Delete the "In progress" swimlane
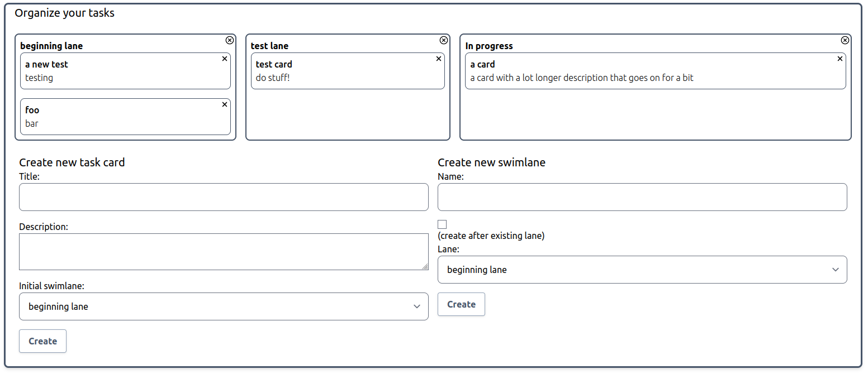This screenshot has height=374, width=868. tap(845, 40)
